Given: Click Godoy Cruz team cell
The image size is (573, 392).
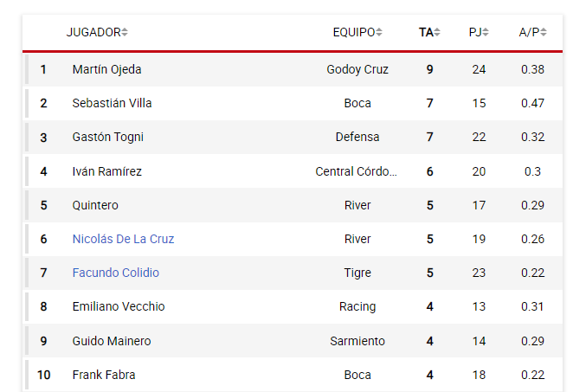Looking at the screenshot, I should point(357,69).
